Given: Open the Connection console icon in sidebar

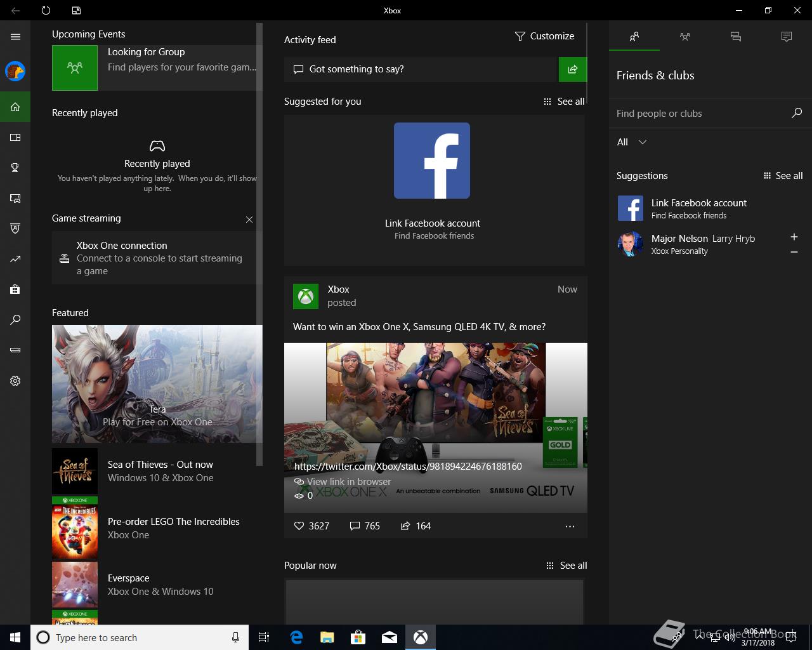Looking at the screenshot, I should click(x=15, y=350).
